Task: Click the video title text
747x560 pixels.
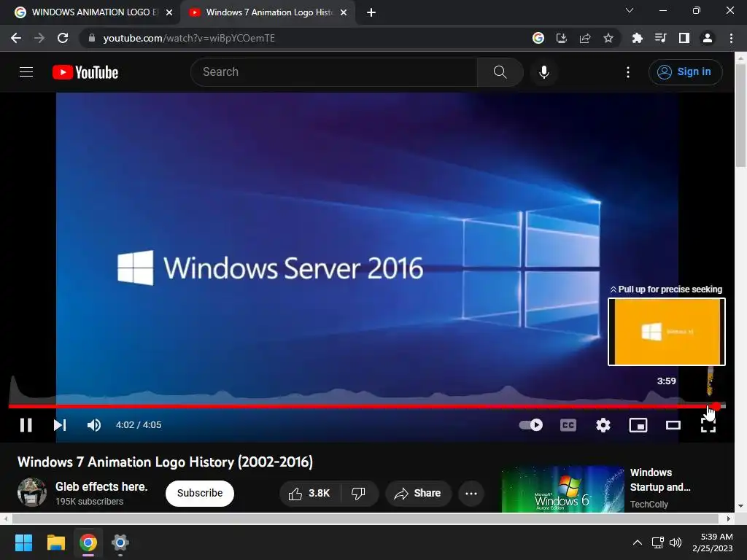Action: click(166, 462)
